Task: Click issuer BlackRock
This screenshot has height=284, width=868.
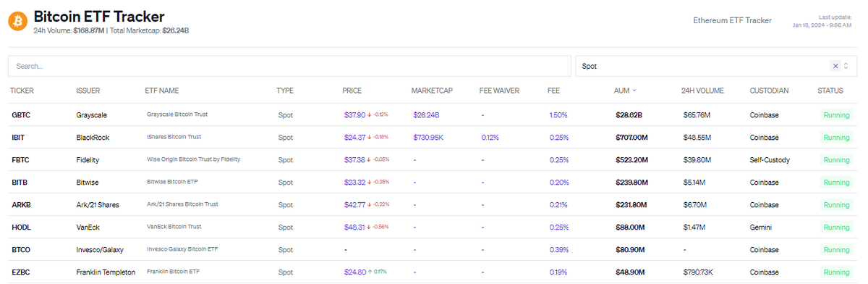Action: [92, 138]
